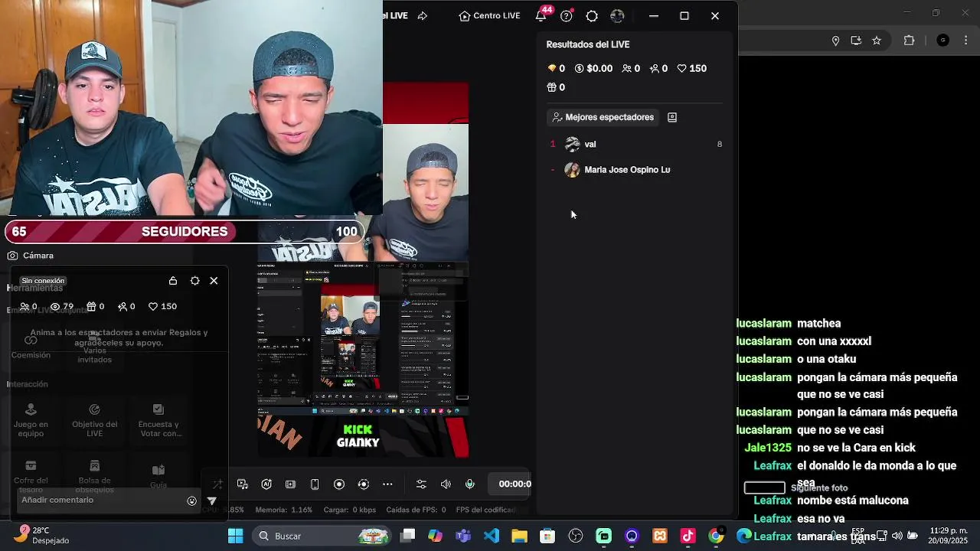
Task: Mute the green microphone
Action: click(470, 484)
